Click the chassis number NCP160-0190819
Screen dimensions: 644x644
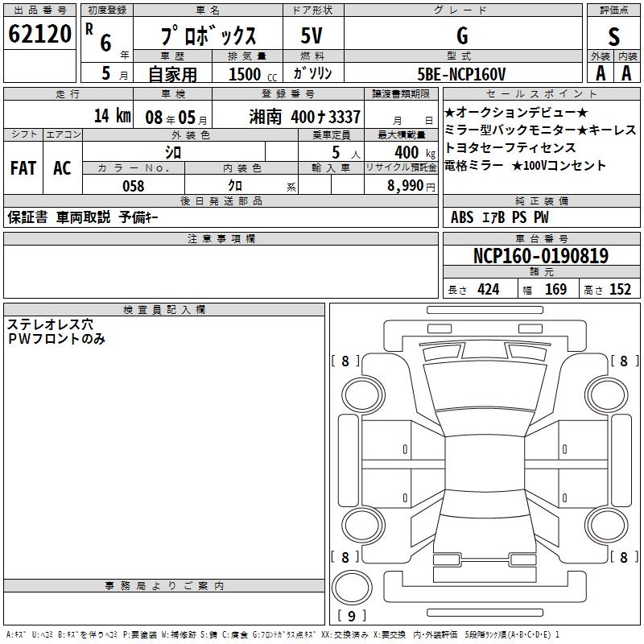pos(541,257)
